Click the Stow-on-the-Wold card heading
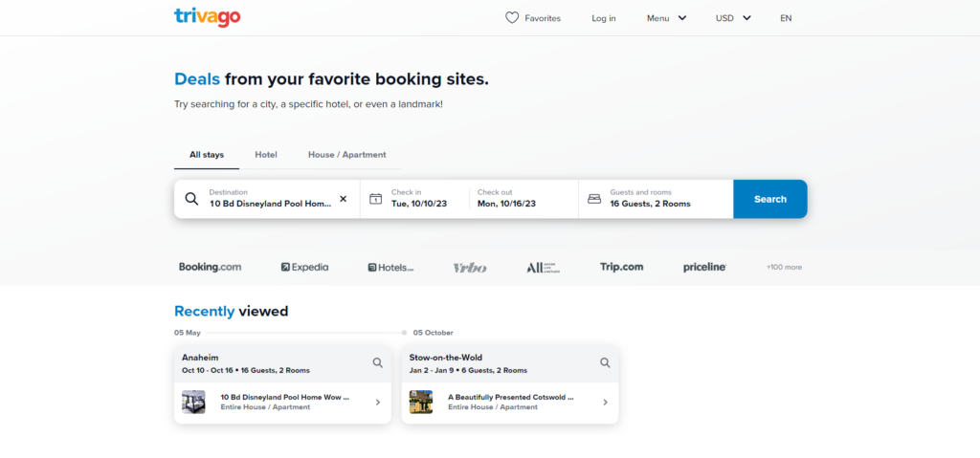This screenshot has height=458, width=980. pos(446,358)
